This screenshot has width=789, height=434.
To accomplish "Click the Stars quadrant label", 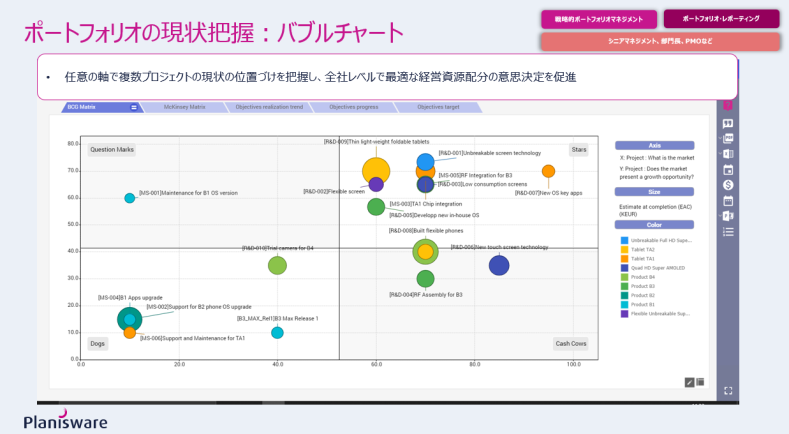I will (579, 150).
